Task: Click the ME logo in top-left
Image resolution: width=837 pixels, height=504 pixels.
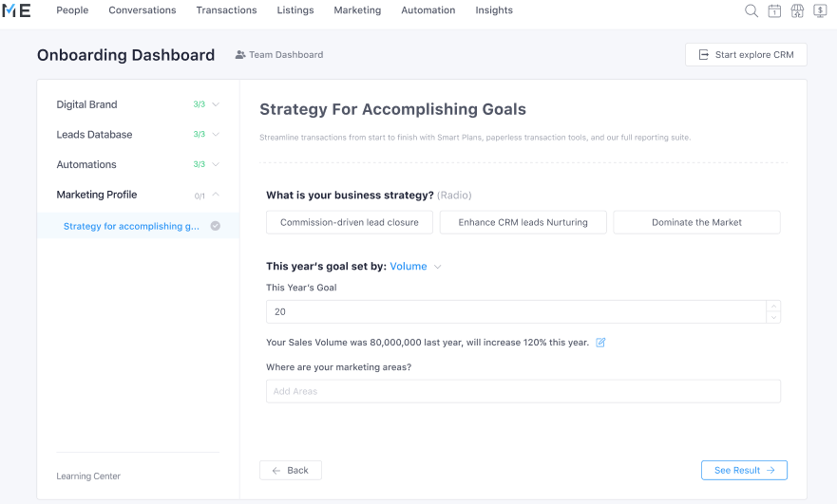Action: [x=16, y=10]
